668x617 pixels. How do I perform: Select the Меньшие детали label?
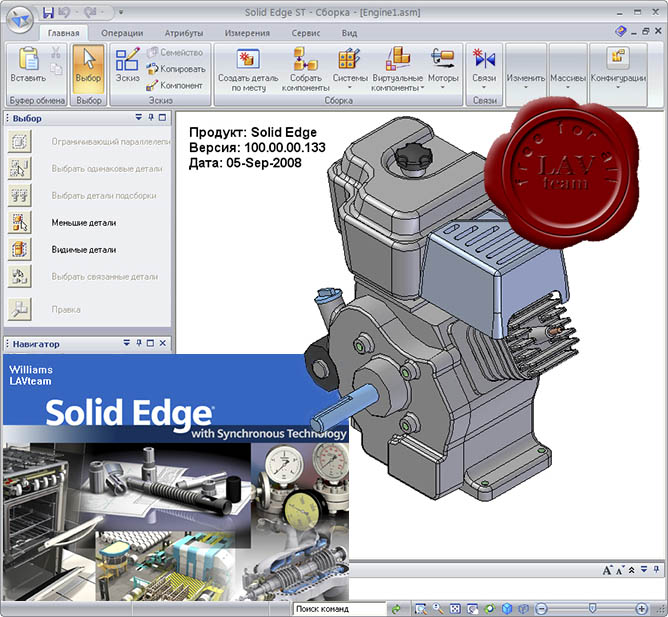84,222
